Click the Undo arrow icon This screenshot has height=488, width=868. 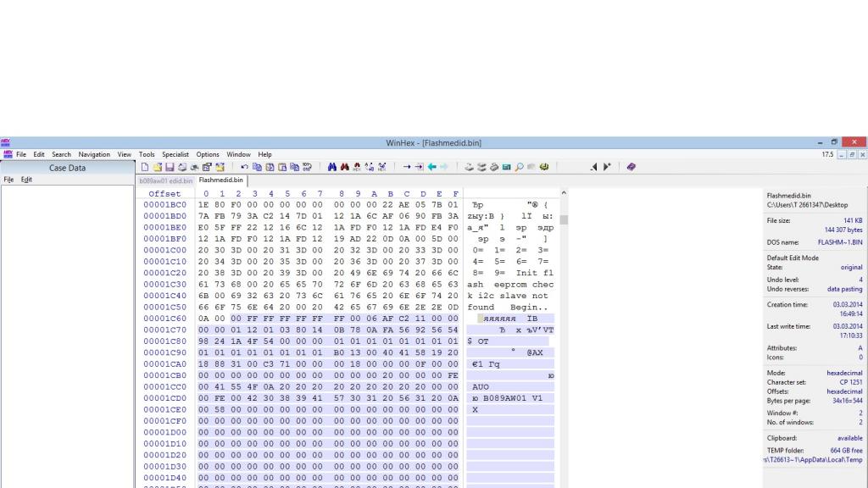[x=244, y=167]
